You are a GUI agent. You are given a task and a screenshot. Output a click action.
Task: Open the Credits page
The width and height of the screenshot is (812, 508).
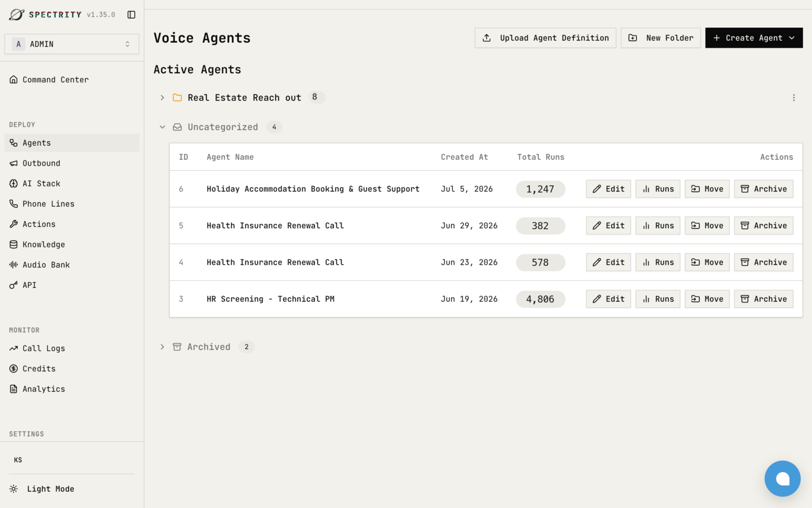point(72,369)
